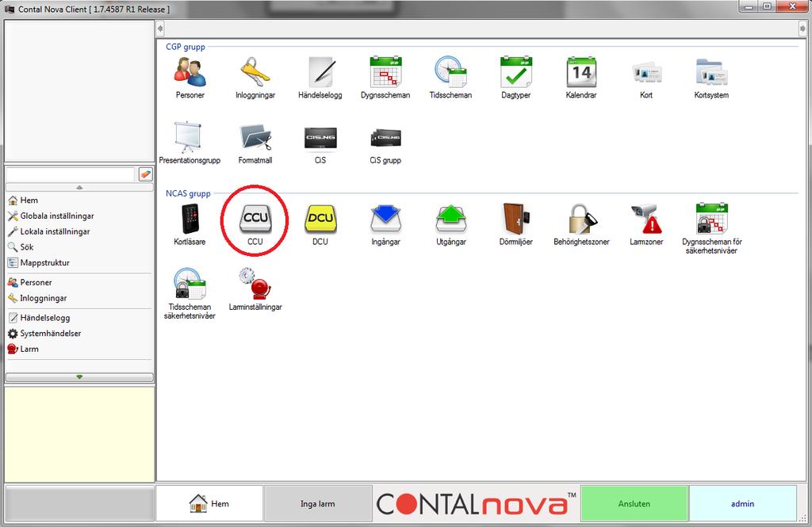Minimize the Contal Nova Client window

pos(749,6)
